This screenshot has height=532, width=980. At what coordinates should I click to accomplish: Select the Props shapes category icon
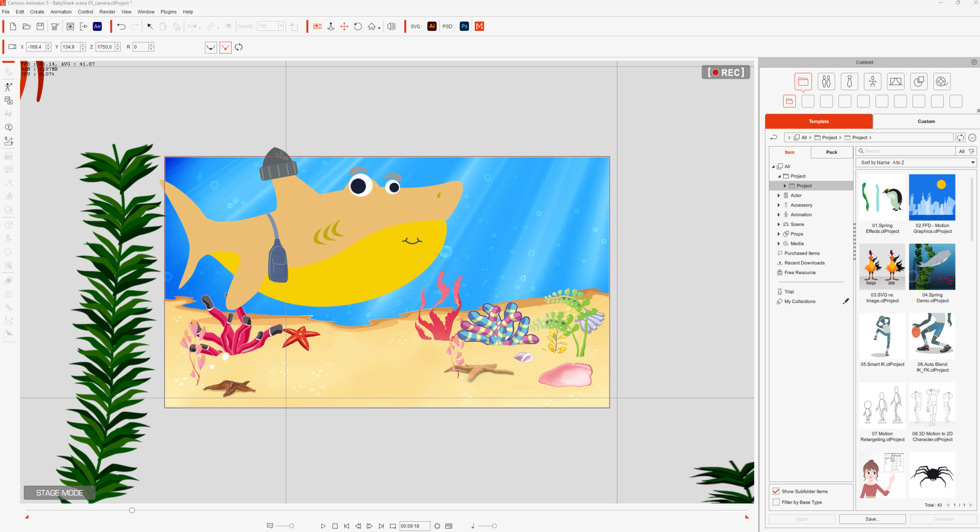919,81
